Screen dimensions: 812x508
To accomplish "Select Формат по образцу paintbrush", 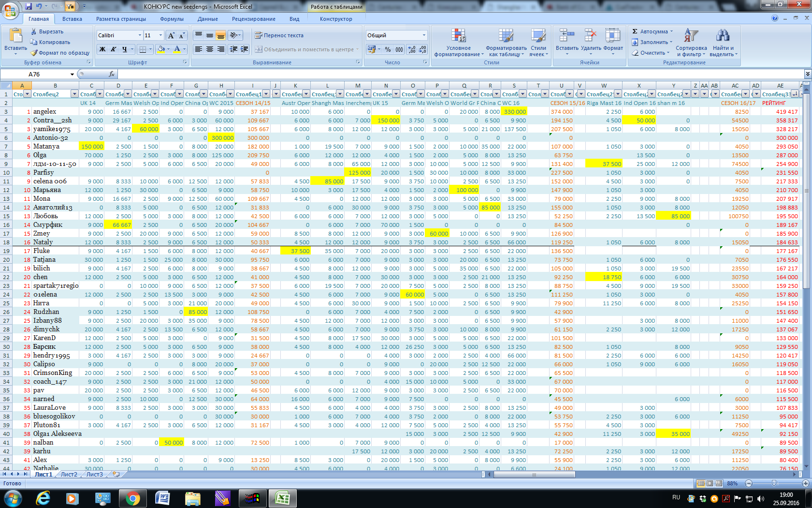I will click(60, 53).
